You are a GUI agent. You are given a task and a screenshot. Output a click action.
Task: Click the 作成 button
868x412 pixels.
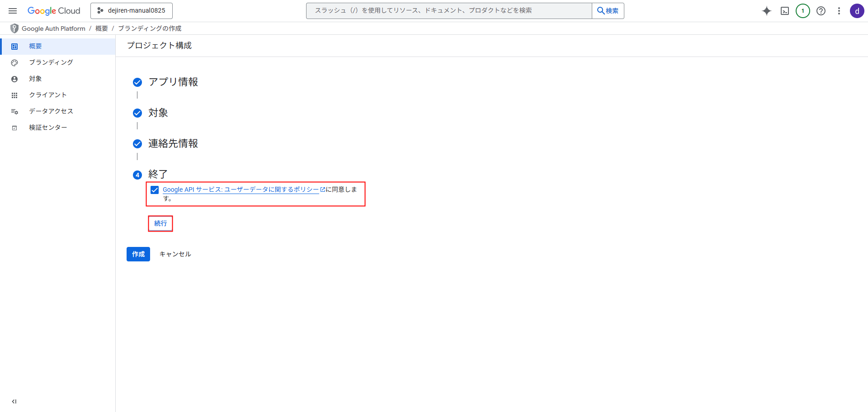coord(138,254)
